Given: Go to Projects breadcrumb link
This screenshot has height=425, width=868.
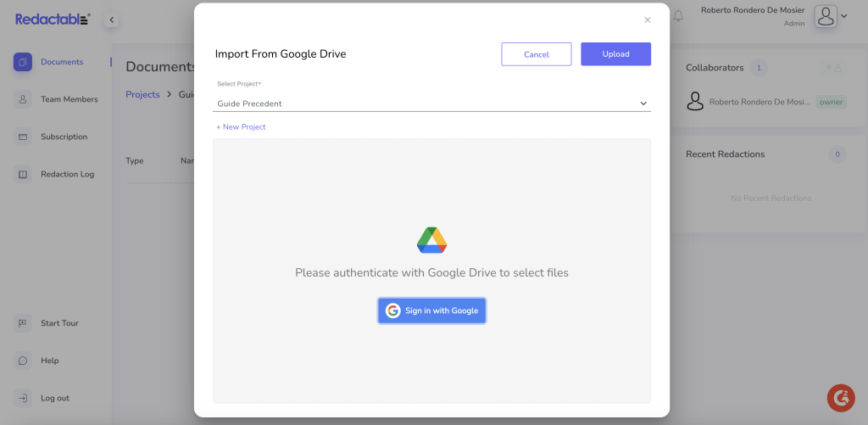Looking at the screenshot, I should coord(142,94).
